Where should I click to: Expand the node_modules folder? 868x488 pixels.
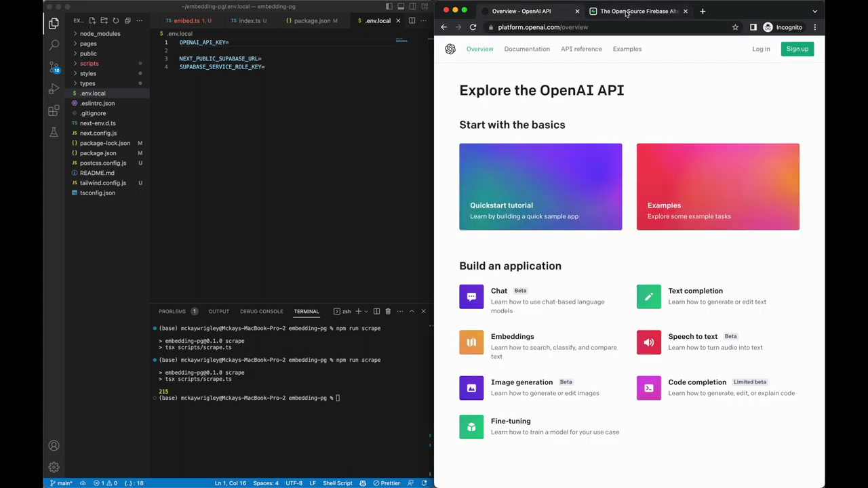click(100, 33)
